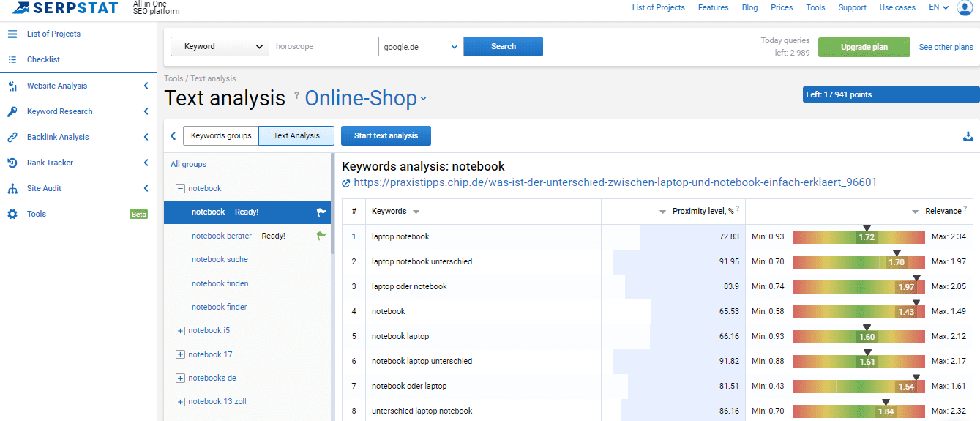Click the help icon beside Text analysis
The width and height of the screenshot is (980, 421).
[296, 95]
